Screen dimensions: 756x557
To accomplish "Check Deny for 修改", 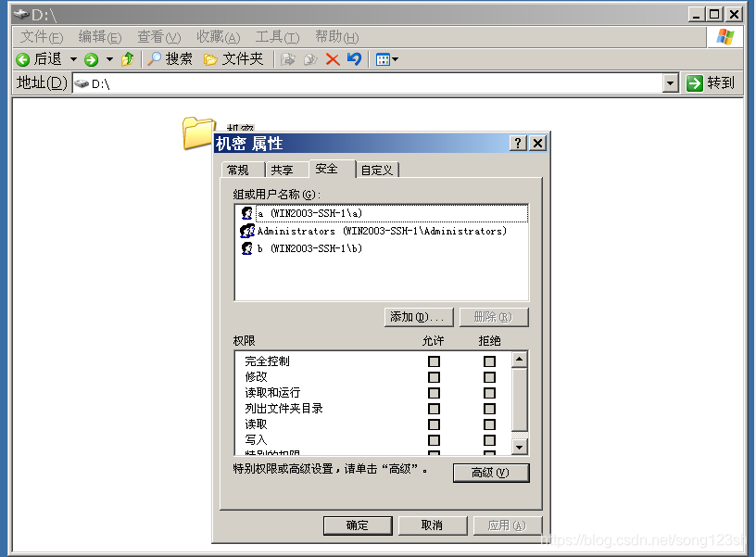I will (489, 377).
